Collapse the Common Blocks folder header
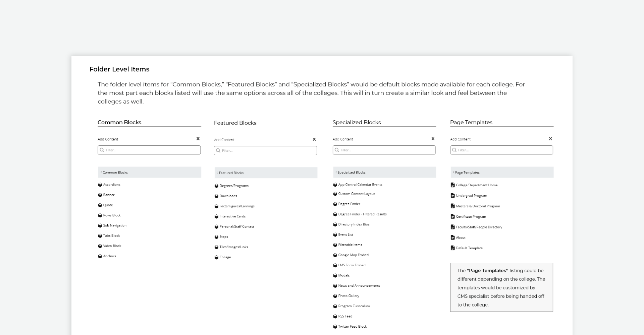The width and height of the screenshot is (644, 335). tap(101, 172)
